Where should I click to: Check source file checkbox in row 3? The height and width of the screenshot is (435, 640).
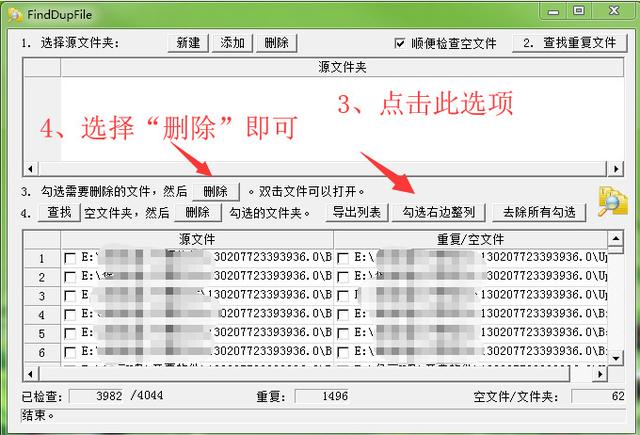pyautogui.click(x=70, y=295)
